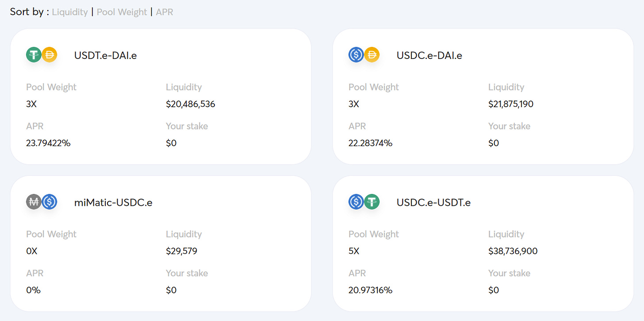Viewport: 644px width, 321px height.
Task: Sort pools by Pool Weight
Action: (x=122, y=12)
